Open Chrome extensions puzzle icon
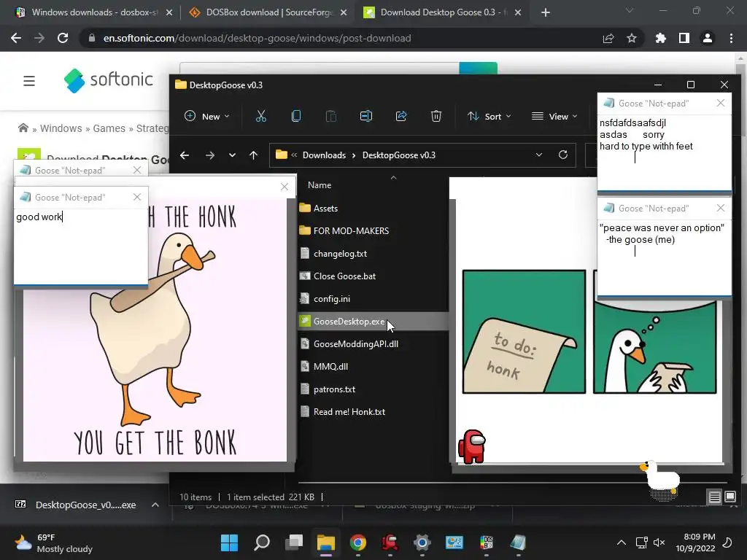The width and height of the screenshot is (747, 560). [x=661, y=38]
